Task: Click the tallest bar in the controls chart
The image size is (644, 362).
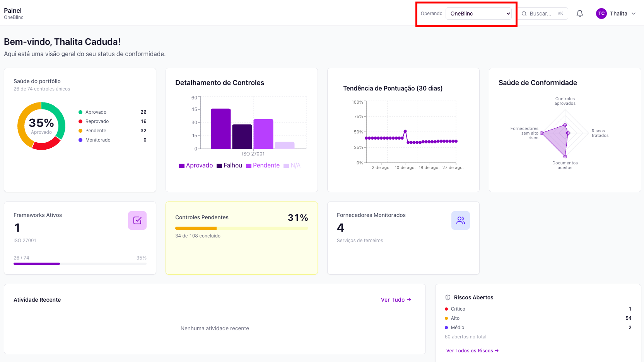Action: point(221,129)
